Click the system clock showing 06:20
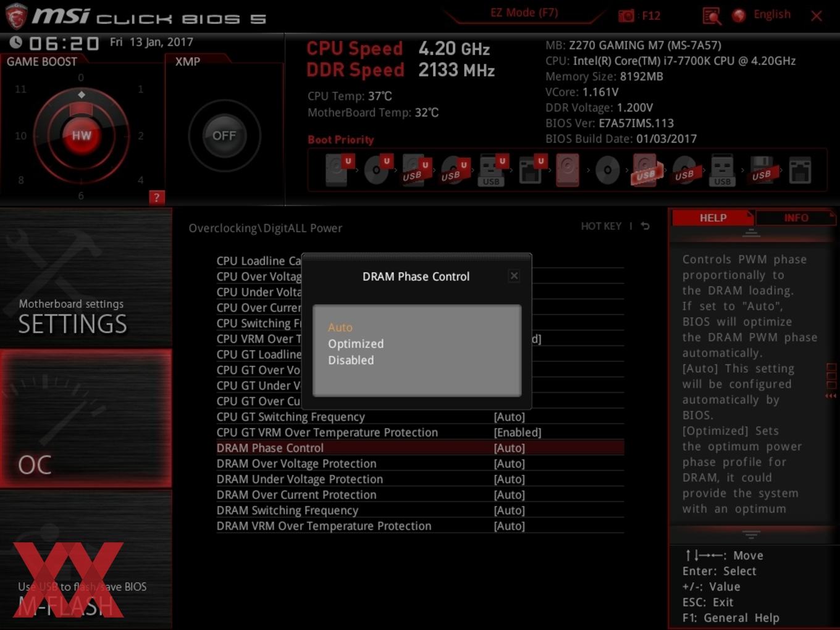 click(64, 43)
